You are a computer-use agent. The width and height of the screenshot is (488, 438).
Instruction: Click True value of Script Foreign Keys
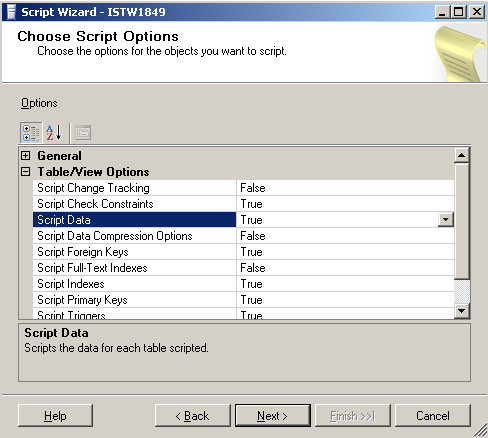click(345, 252)
